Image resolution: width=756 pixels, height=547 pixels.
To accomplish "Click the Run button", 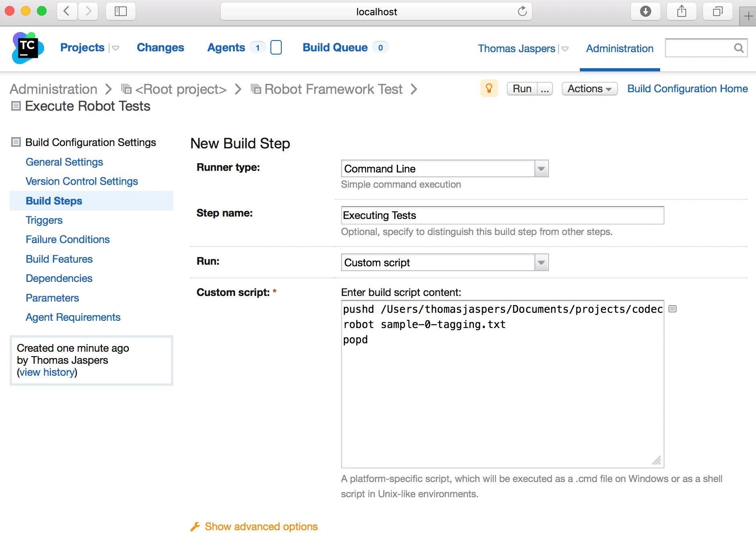I will click(522, 89).
